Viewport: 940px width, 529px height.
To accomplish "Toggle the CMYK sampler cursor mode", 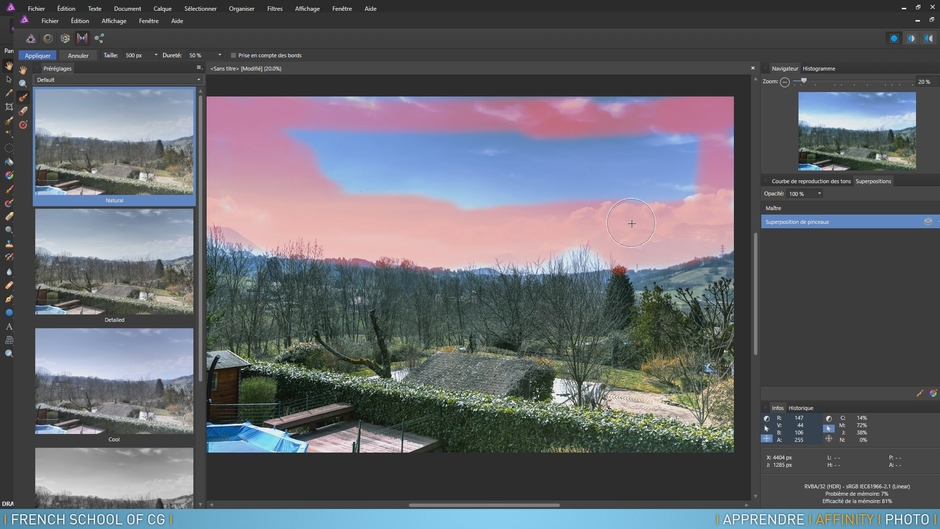I will (x=828, y=428).
